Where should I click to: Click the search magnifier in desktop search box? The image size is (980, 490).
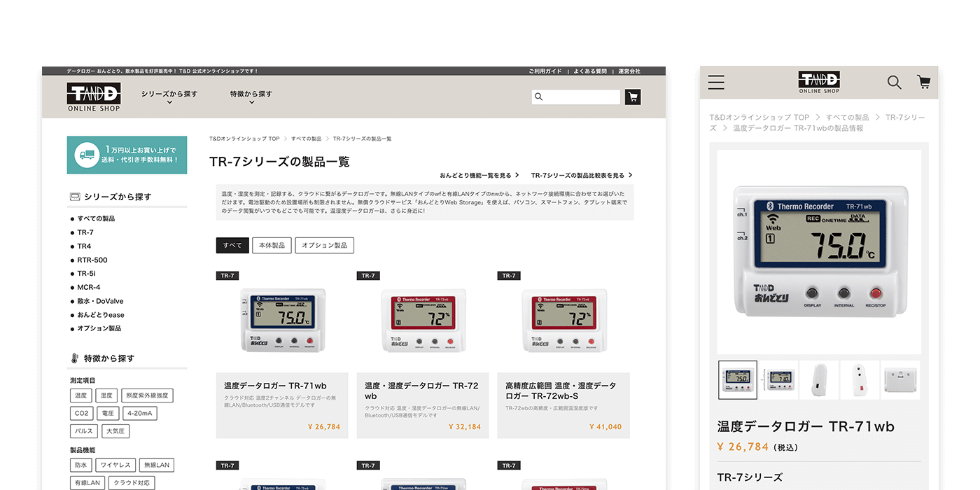click(x=538, y=97)
